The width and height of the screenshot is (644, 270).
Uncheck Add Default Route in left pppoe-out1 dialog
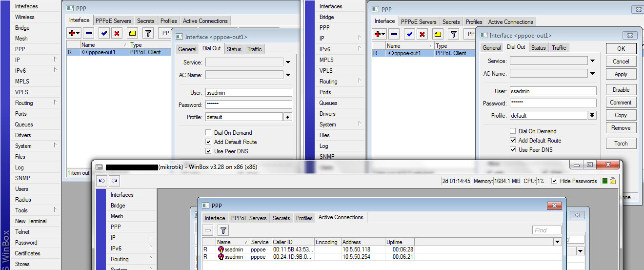click(x=208, y=142)
